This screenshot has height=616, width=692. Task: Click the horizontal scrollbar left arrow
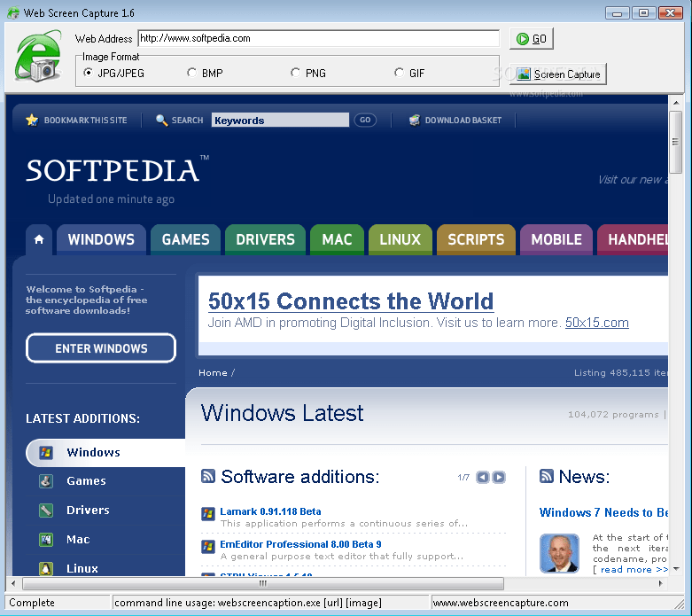pyautogui.click(x=13, y=584)
